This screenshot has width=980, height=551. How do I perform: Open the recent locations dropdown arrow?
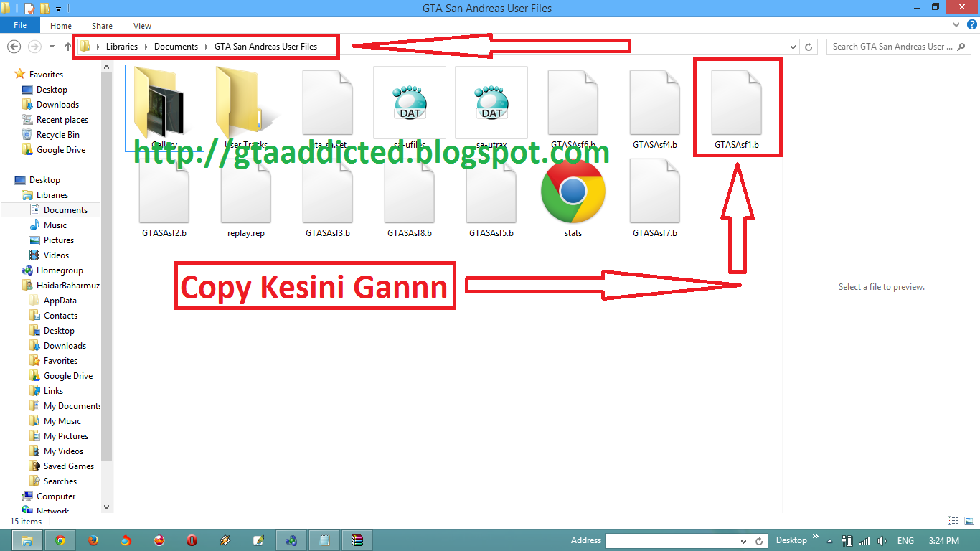52,47
